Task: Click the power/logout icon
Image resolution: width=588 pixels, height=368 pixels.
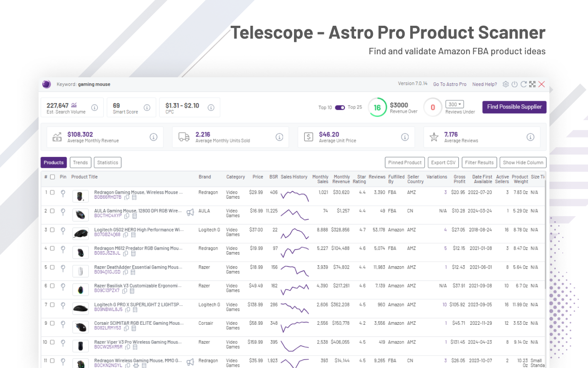Action: pyautogui.click(x=514, y=84)
